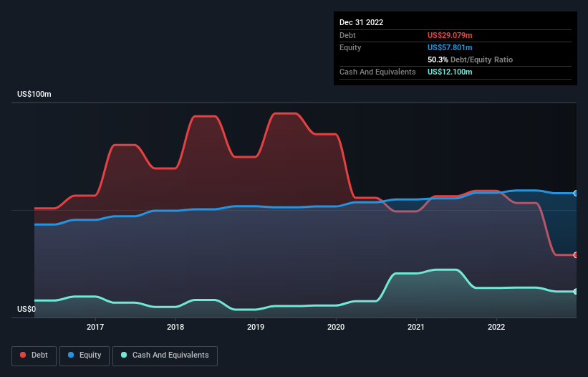Viewport: 588px width, 377px height.
Task: Click the 2017 x-axis label
Action: [95, 327]
